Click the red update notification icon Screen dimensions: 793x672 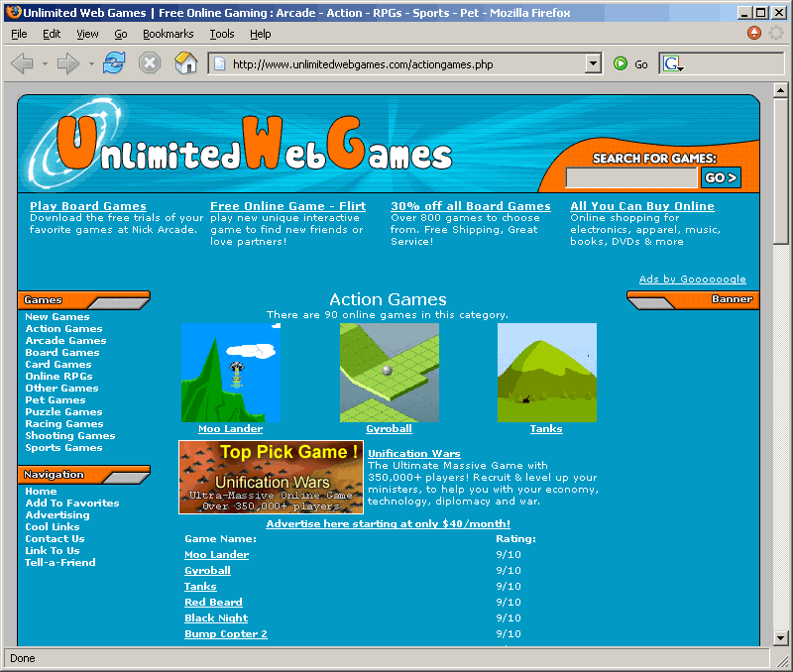tap(754, 33)
